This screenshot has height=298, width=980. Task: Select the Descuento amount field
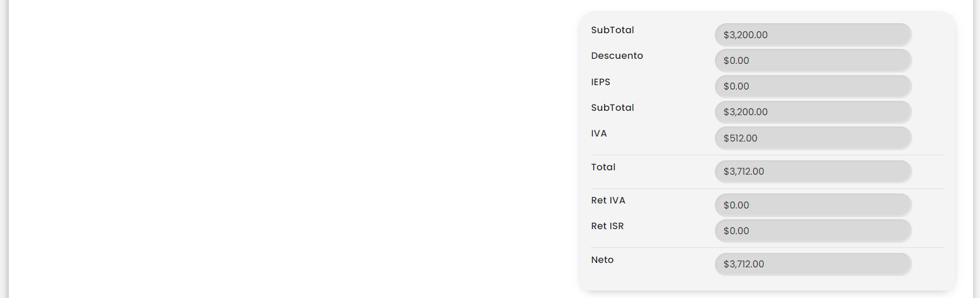pyautogui.click(x=813, y=60)
